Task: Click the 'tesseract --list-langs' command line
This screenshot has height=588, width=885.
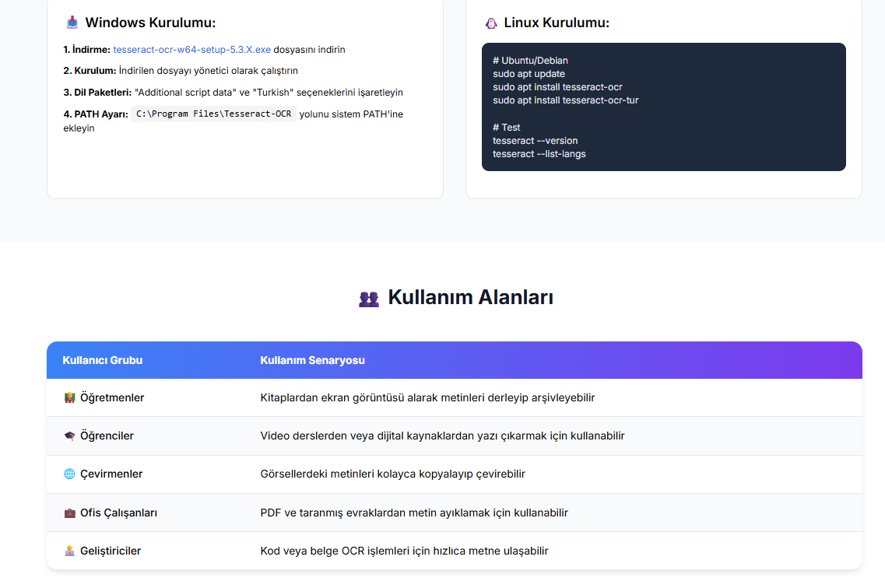Action: tap(539, 154)
